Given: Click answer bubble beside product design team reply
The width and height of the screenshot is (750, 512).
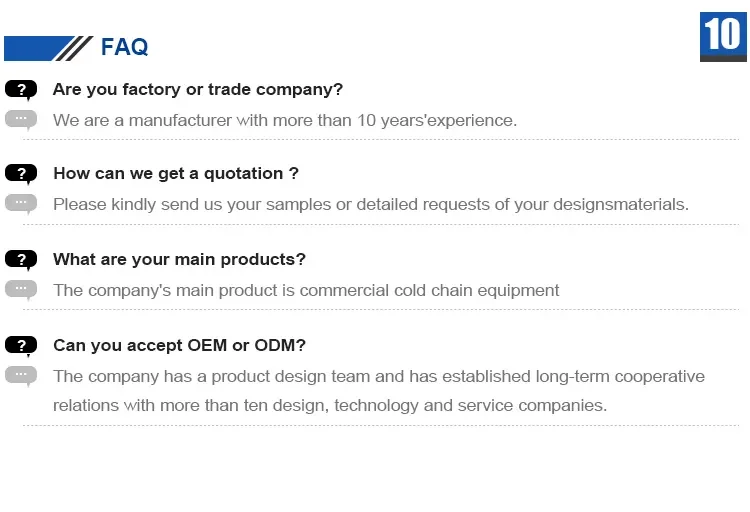Looking at the screenshot, I should (x=21, y=376).
